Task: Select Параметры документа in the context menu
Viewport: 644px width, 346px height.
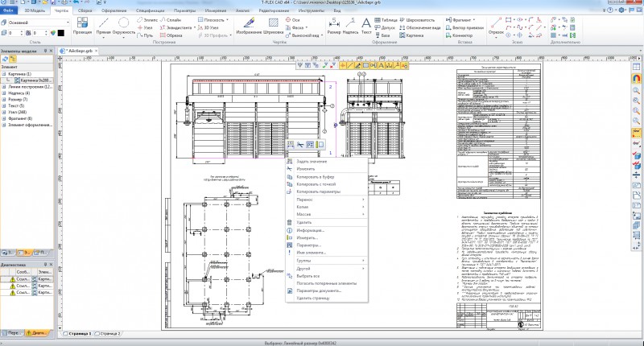Action: (x=318, y=290)
